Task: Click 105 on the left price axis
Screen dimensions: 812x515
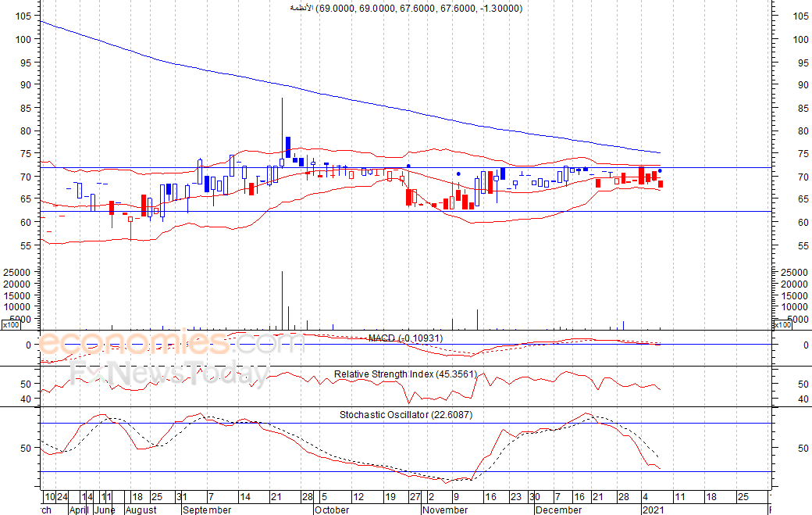Action: point(23,16)
